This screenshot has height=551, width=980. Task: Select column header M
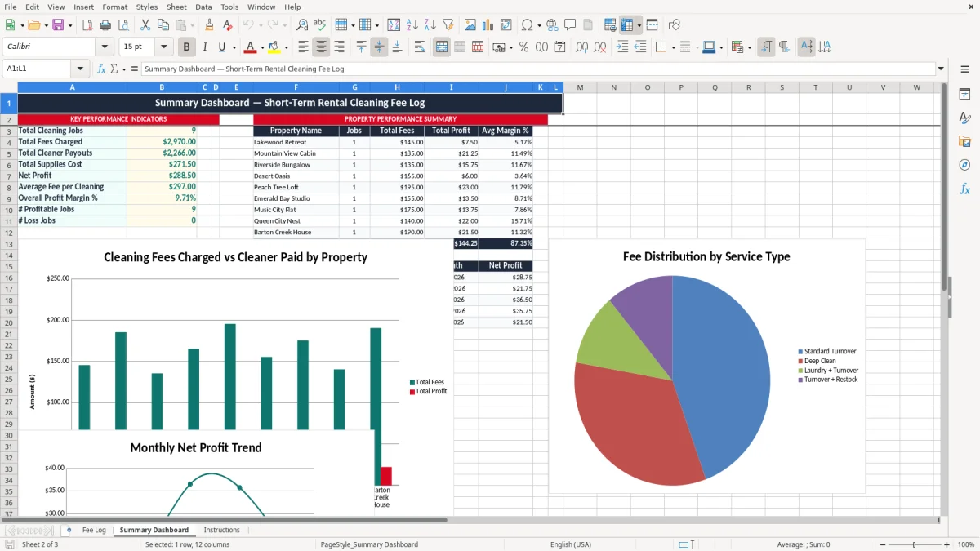click(x=580, y=87)
